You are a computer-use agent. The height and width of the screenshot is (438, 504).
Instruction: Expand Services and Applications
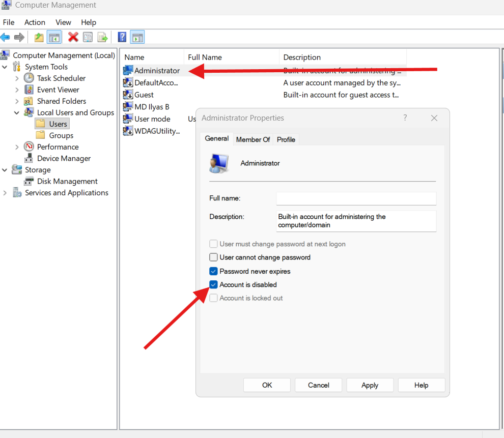coord(5,192)
